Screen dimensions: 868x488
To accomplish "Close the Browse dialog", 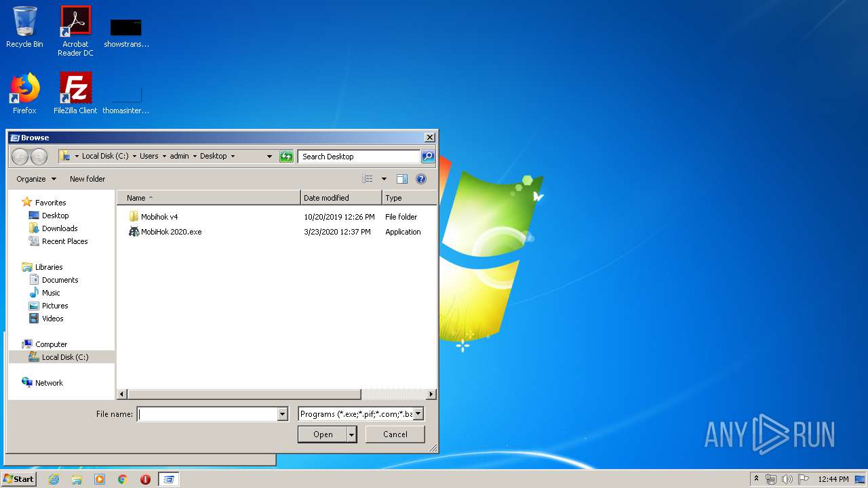I will coord(429,138).
